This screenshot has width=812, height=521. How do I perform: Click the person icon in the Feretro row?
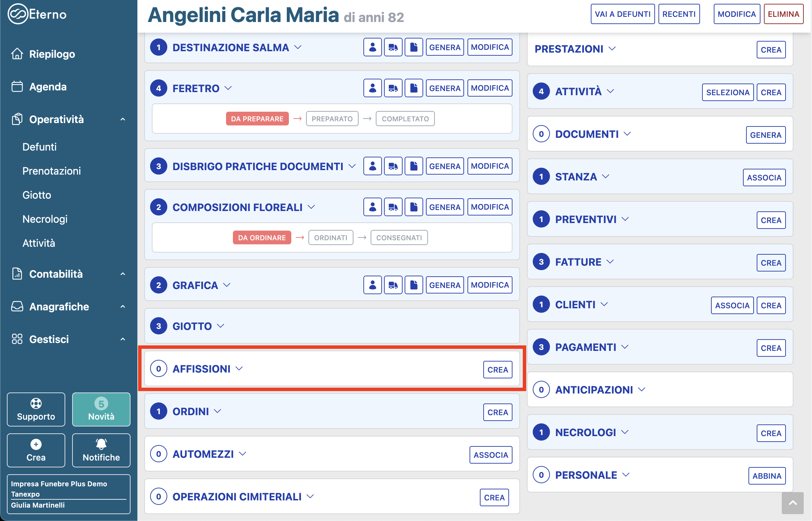372,88
